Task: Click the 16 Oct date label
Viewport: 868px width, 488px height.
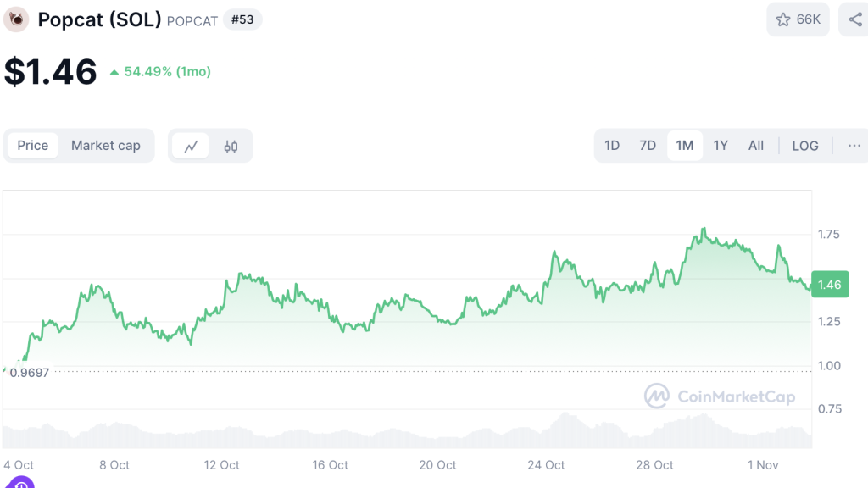Action: point(330,465)
